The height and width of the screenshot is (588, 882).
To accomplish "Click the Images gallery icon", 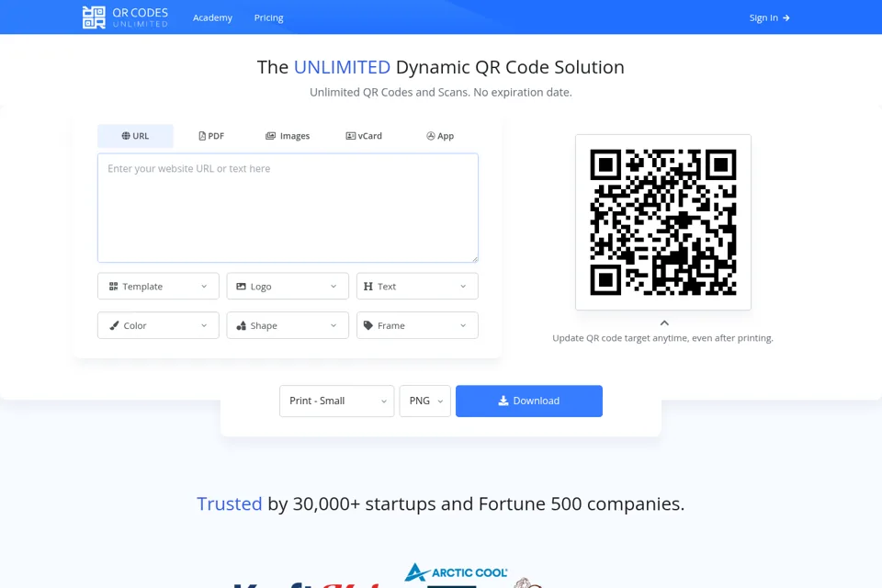I will point(270,136).
